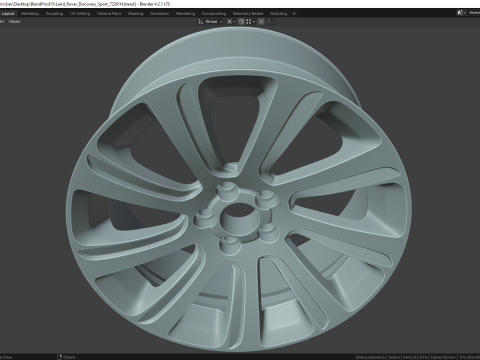Toggle proportional editing button
The height and width of the screenshot is (360, 480).
click(x=261, y=22)
